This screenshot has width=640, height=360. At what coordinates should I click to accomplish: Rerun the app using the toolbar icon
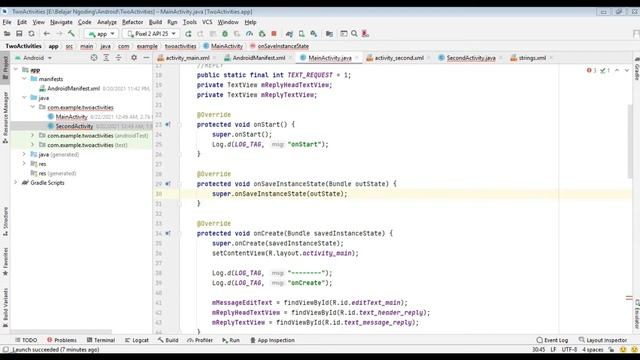tap(188, 34)
